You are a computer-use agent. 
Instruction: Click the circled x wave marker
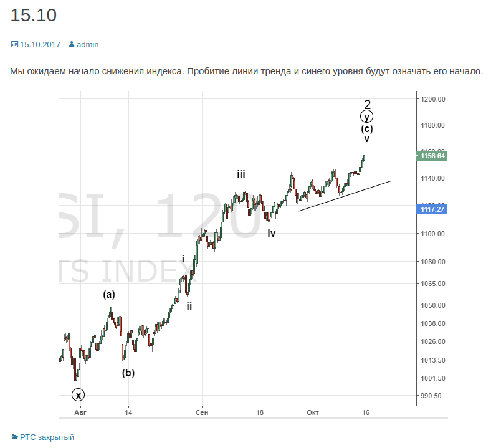[x=78, y=394]
